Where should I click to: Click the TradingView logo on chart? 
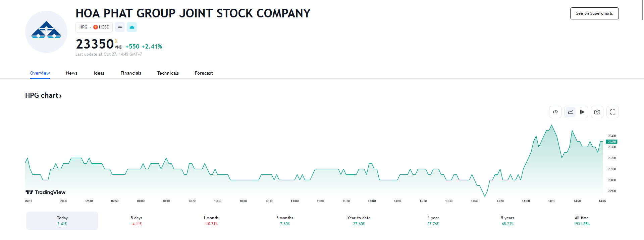[46, 192]
